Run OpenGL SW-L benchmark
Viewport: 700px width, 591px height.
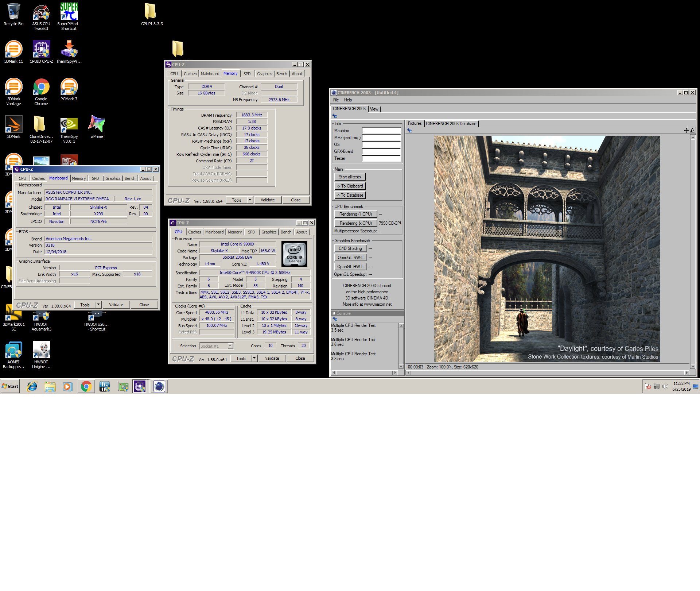pos(350,258)
